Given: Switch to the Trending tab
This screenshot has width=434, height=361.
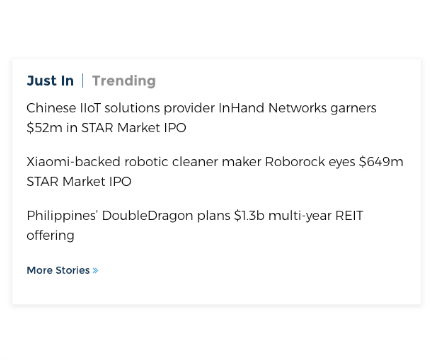Looking at the screenshot, I should pyautogui.click(x=124, y=81).
